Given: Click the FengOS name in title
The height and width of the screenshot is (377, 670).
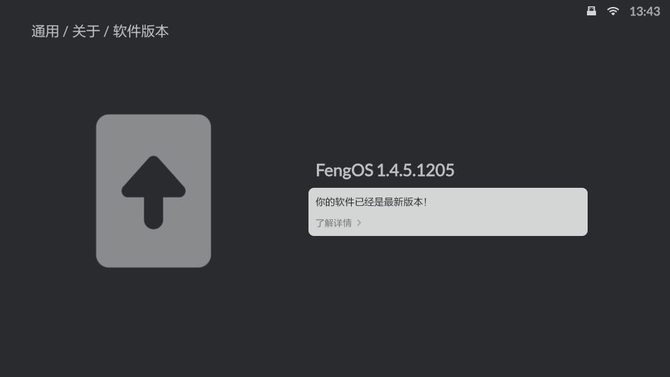Looking at the screenshot, I should 344,170.
